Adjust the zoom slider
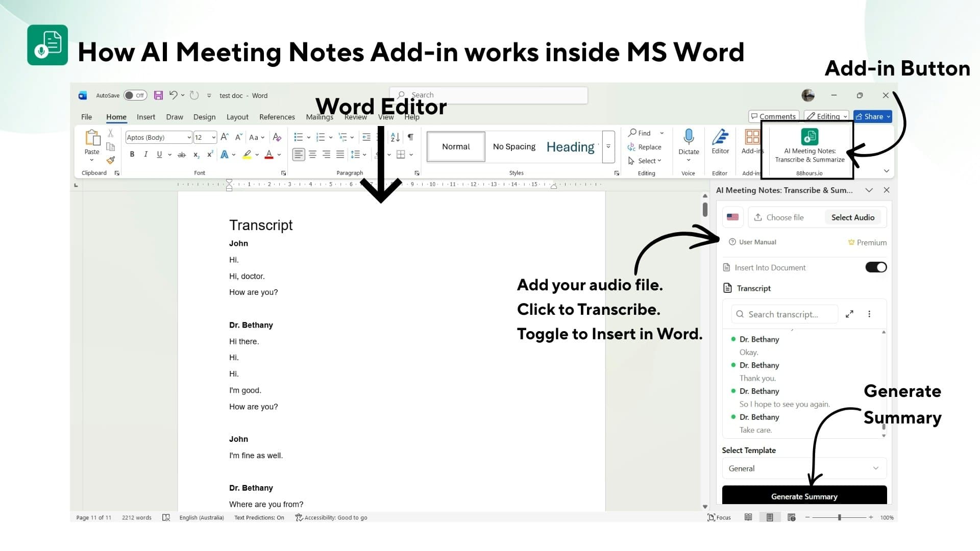Viewport: 980px width, 551px height. pyautogui.click(x=839, y=517)
